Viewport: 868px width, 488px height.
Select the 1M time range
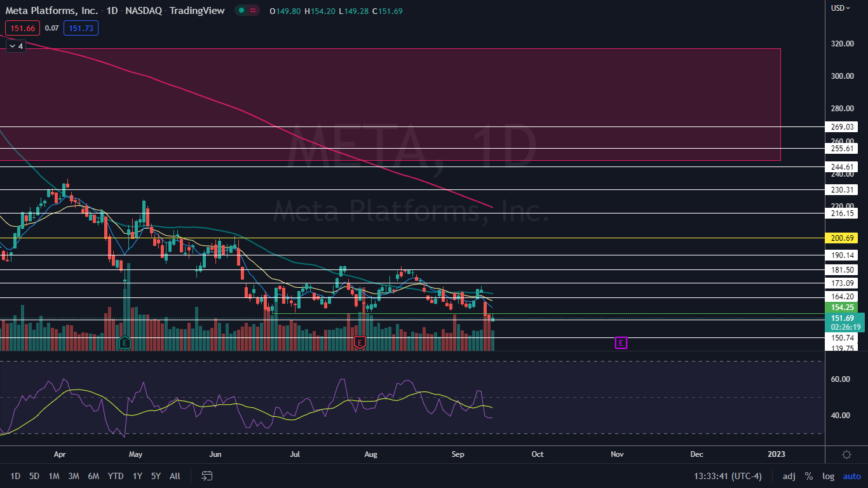(x=54, y=476)
